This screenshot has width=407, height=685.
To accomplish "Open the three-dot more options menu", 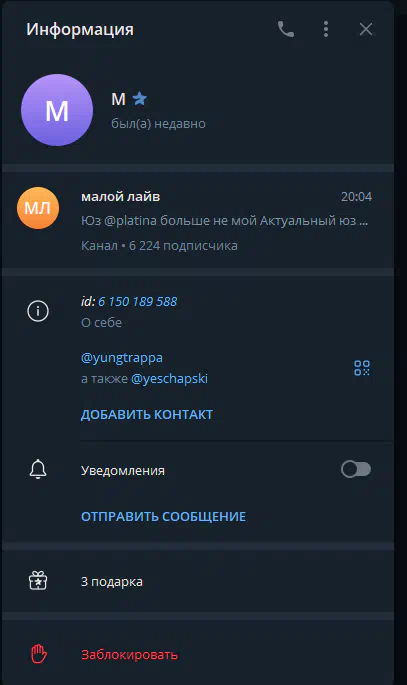I will click(326, 29).
